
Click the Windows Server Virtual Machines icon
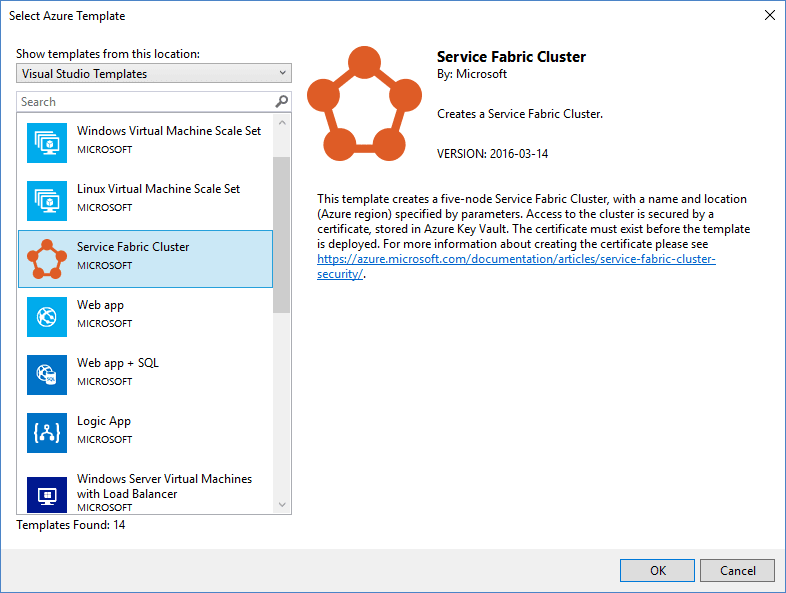coord(47,495)
